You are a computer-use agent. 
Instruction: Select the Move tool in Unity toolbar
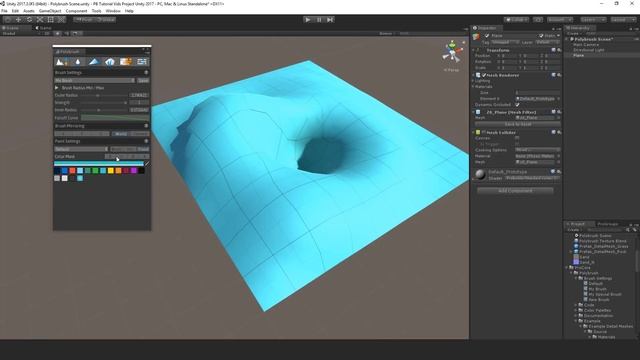point(18,20)
